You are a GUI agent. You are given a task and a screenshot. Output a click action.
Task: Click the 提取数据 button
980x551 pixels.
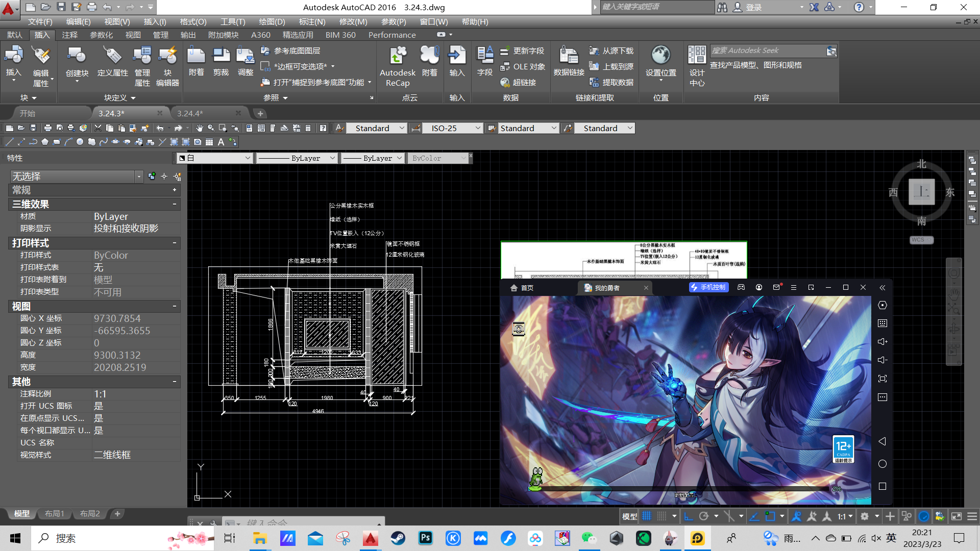tap(611, 82)
